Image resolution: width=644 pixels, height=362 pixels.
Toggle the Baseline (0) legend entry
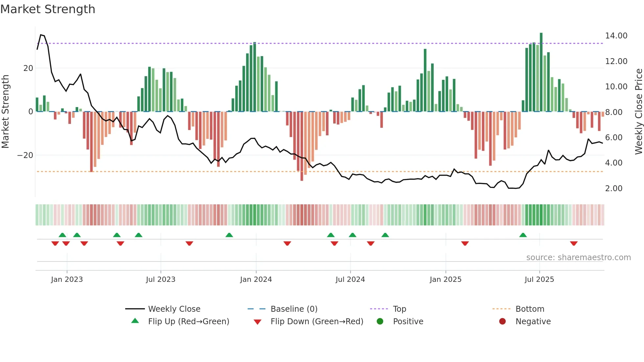pyautogui.click(x=294, y=309)
